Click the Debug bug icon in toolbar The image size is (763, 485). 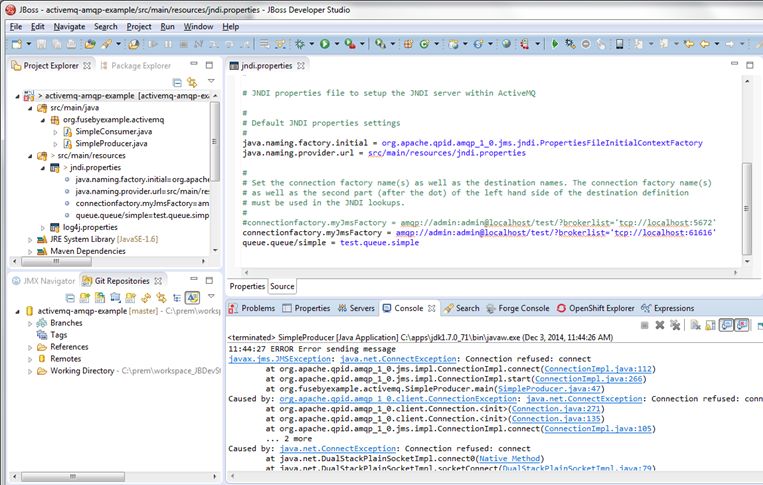click(300, 44)
